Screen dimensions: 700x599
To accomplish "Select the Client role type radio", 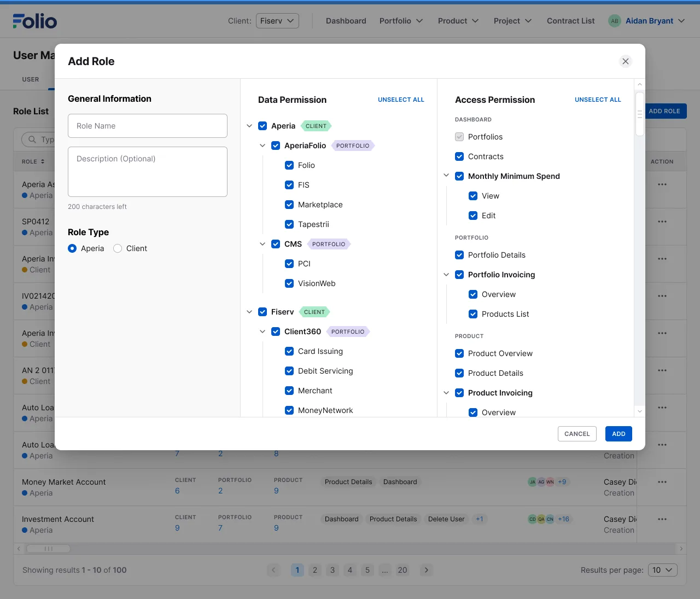I will 118,248.
